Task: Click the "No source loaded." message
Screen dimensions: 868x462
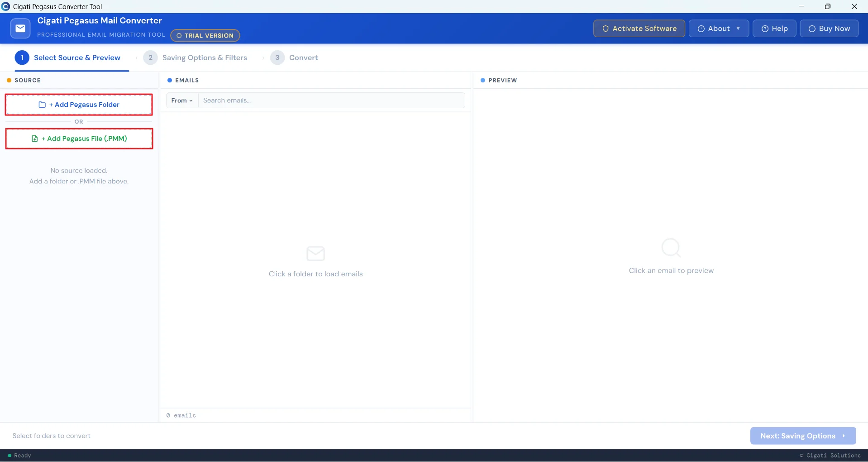Action: tap(79, 171)
